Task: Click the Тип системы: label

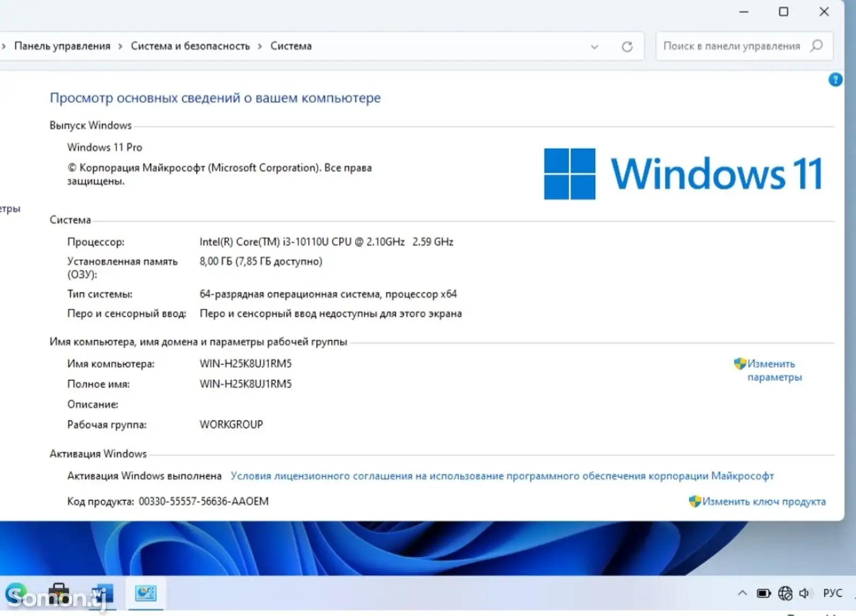Action: pyautogui.click(x=100, y=294)
